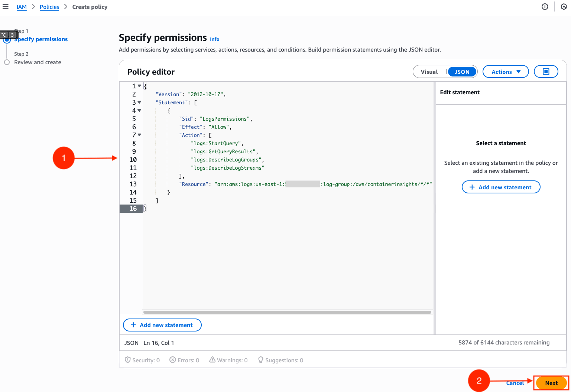Click the Next button
The image size is (571, 392).
pos(551,383)
